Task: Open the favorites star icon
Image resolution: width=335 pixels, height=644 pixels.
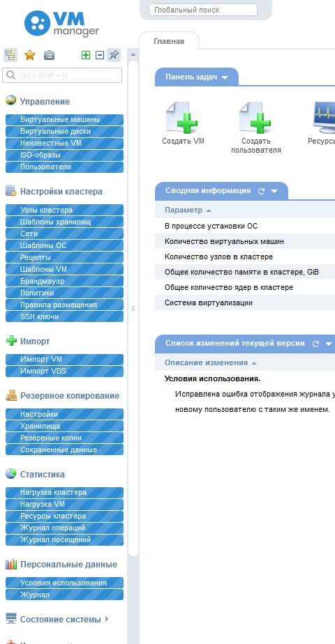Action: (29, 55)
